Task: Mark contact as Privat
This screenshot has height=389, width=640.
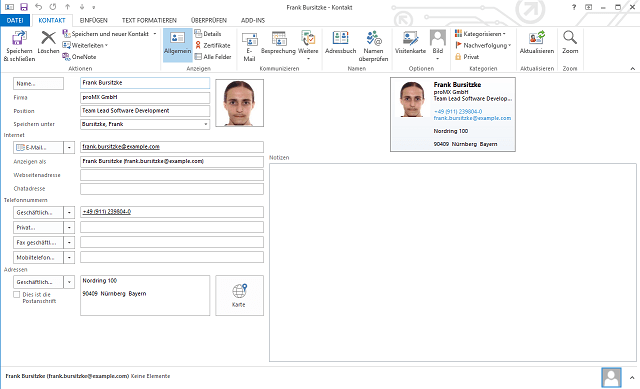Action: coord(467,57)
